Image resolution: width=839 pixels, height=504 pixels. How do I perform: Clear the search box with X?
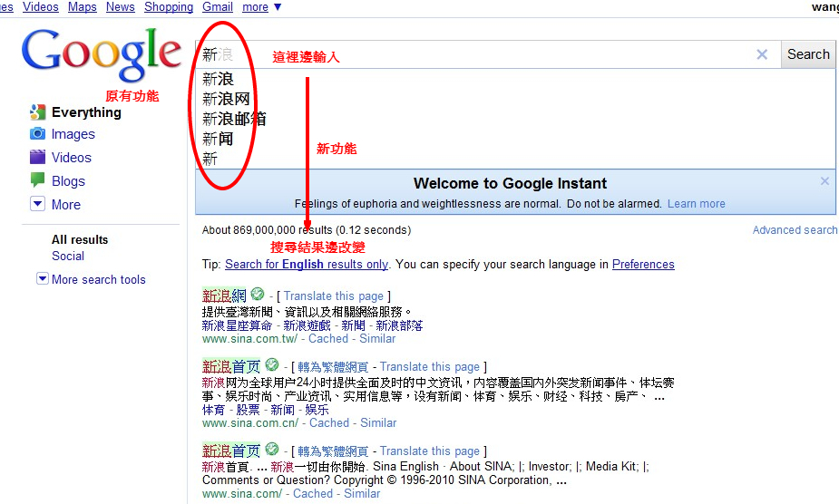(762, 54)
